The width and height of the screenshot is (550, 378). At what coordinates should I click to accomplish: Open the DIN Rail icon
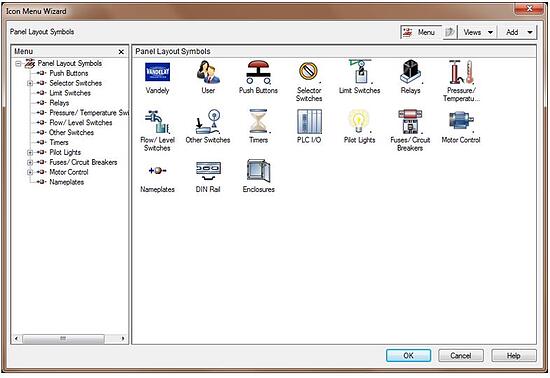(208, 171)
